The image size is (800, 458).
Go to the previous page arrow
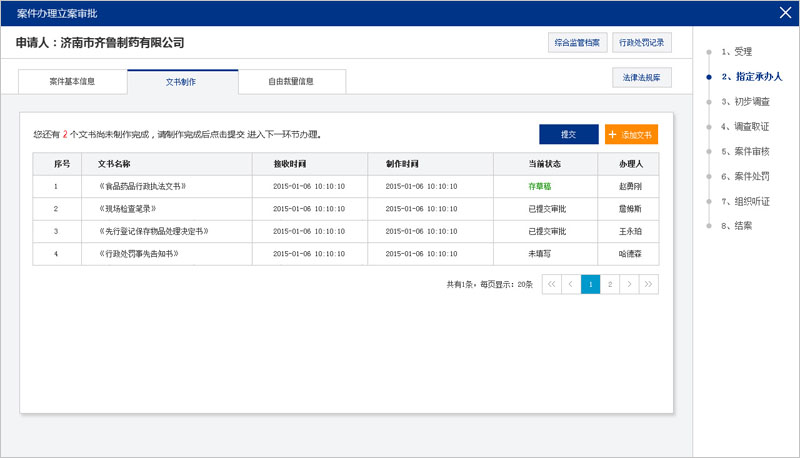point(571,284)
